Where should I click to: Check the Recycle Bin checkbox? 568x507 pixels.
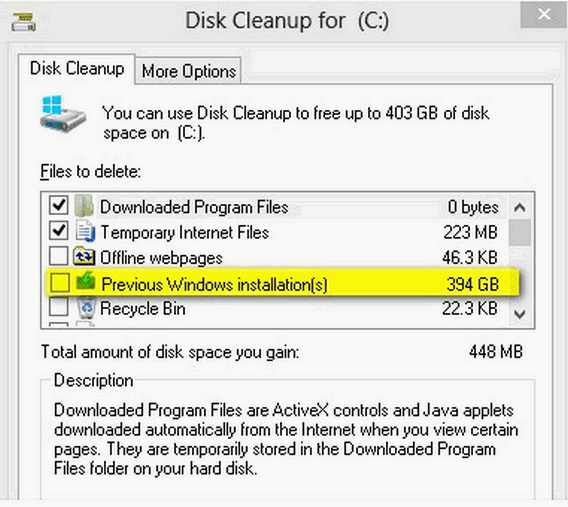point(58,307)
